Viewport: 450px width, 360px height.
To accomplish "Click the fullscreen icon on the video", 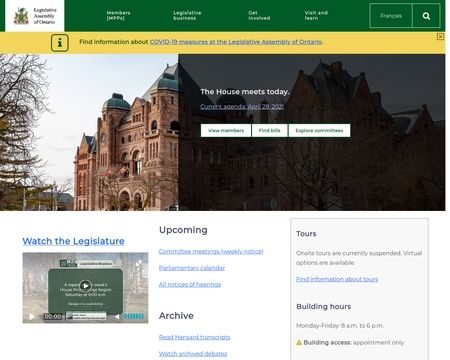I will pyautogui.click(x=138, y=263).
